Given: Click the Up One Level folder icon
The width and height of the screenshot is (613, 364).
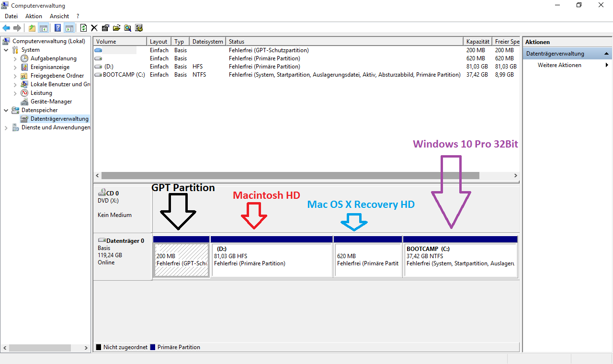Looking at the screenshot, I should click(x=32, y=28).
